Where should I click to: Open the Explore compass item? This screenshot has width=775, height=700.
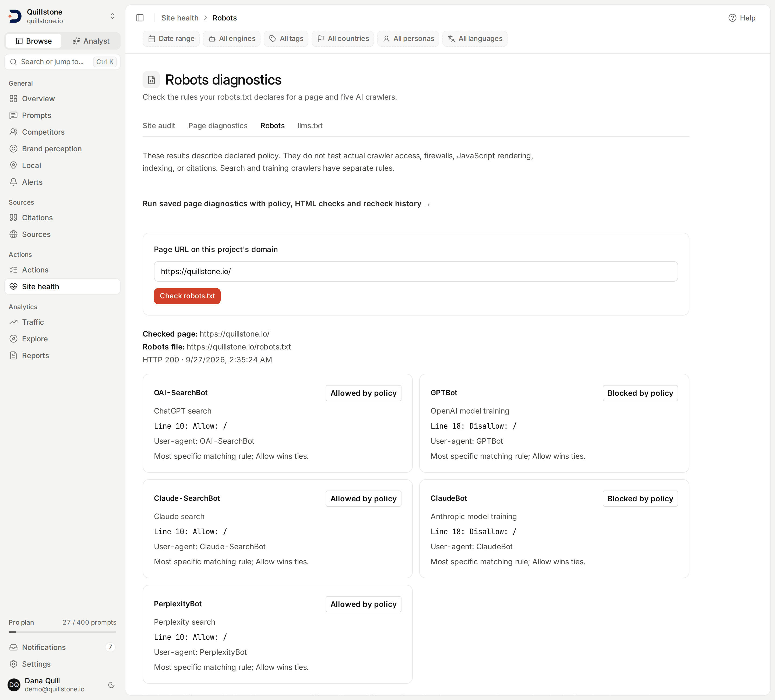click(x=62, y=339)
